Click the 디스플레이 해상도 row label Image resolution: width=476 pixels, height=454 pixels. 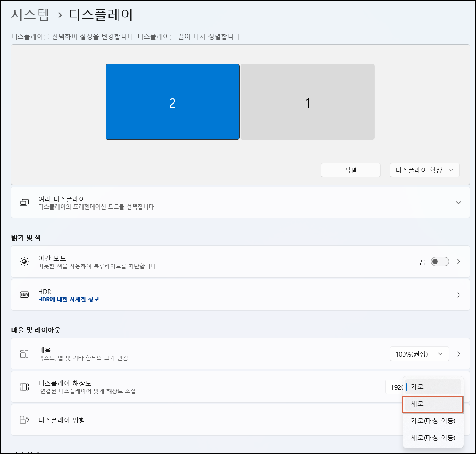coord(65,383)
